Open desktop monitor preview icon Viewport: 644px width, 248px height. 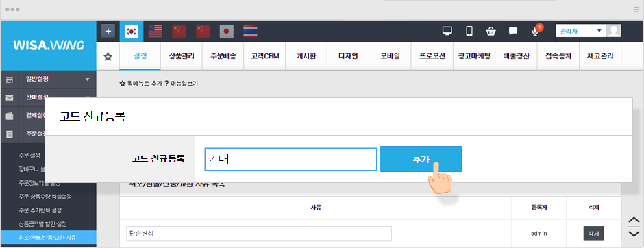click(x=447, y=31)
